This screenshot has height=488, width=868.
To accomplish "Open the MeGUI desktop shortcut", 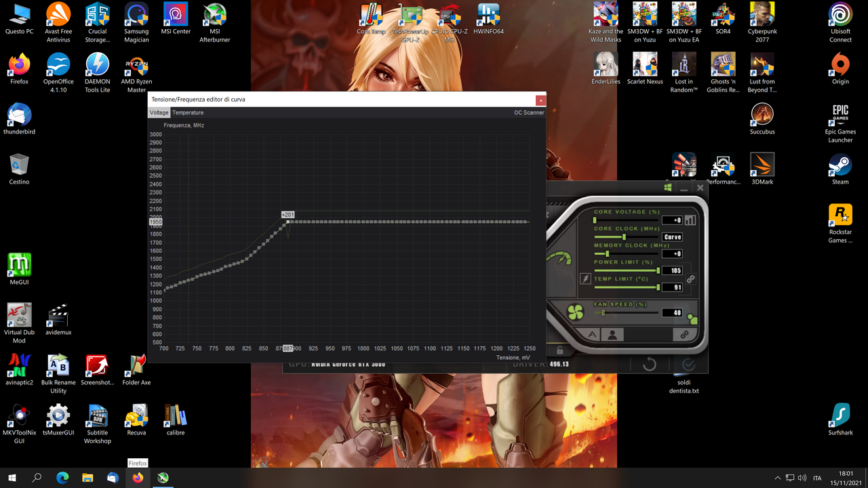I will coord(19,269).
